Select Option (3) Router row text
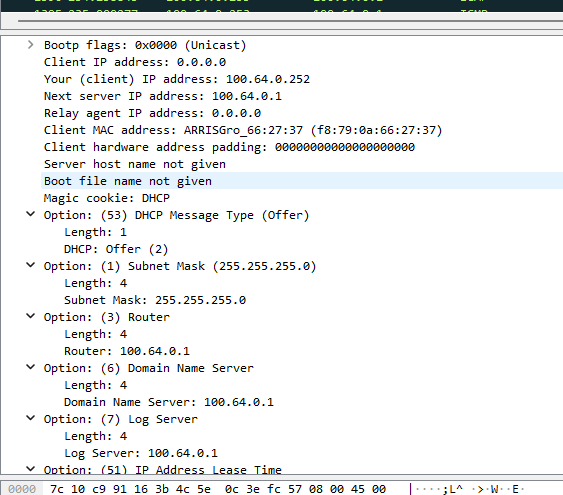 point(107,317)
